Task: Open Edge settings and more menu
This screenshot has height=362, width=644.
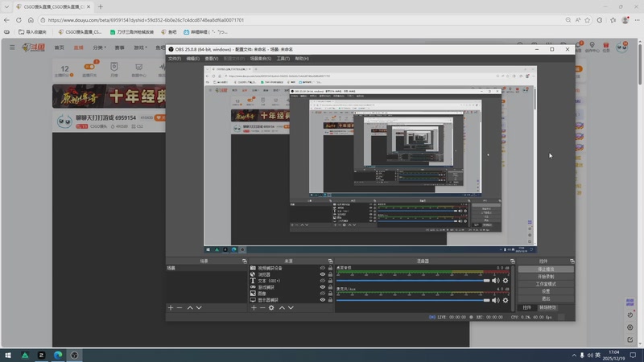Action: [637, 19]
